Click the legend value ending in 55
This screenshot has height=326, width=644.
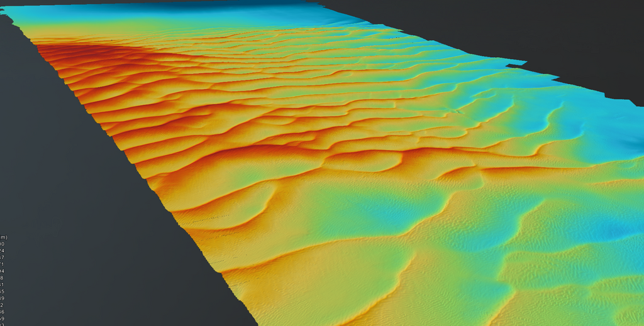click(3, 291)
